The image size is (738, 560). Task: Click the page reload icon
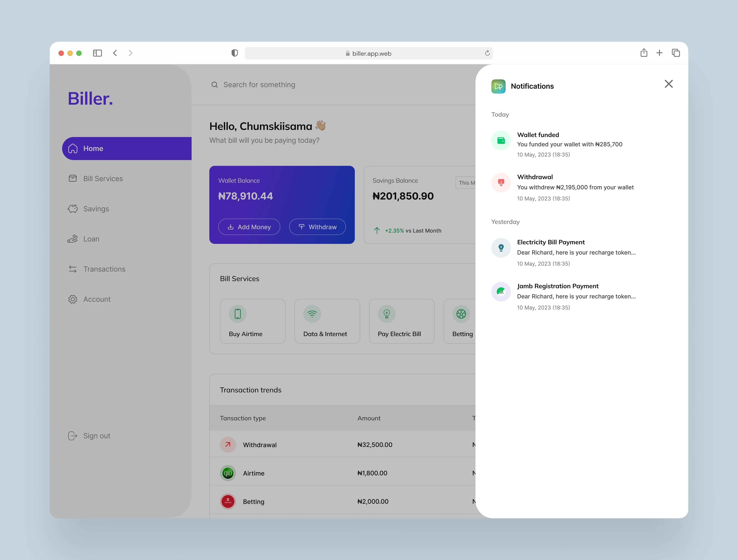[x=487, y=53]
